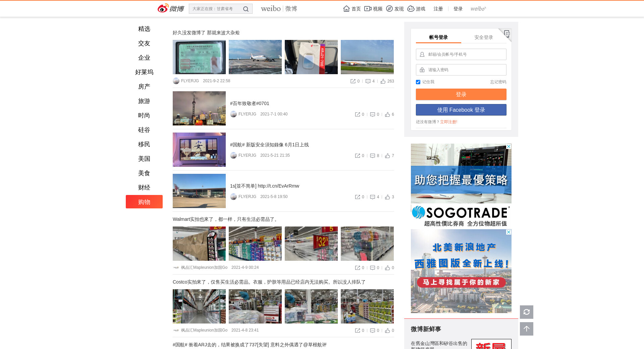
Task: Open the Oriental Pearl Tower thumbnail
Action: coord(199,108)
